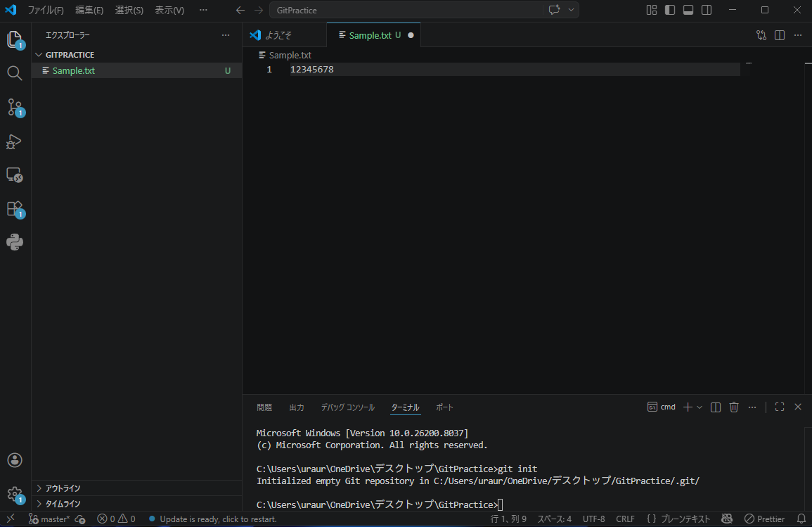Toggle the bottom panel layout button
812x527 pixels.
[688, 10]
